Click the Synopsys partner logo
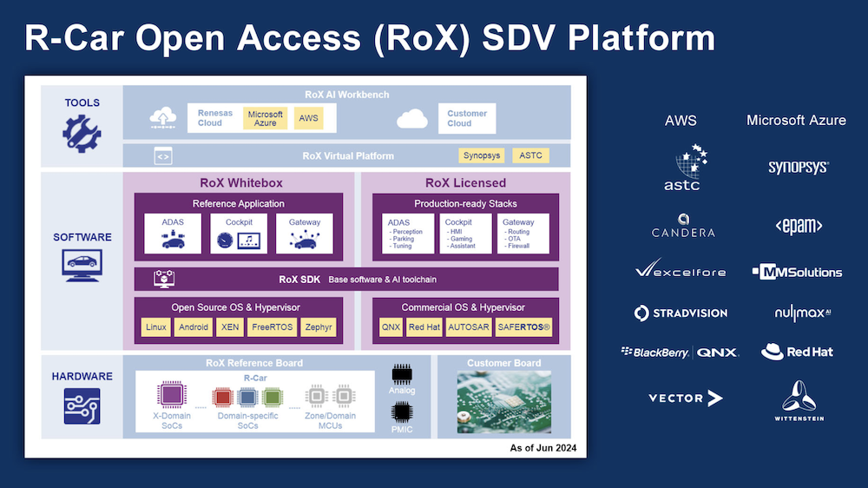 pyautogui.click(x=799, y=167)
